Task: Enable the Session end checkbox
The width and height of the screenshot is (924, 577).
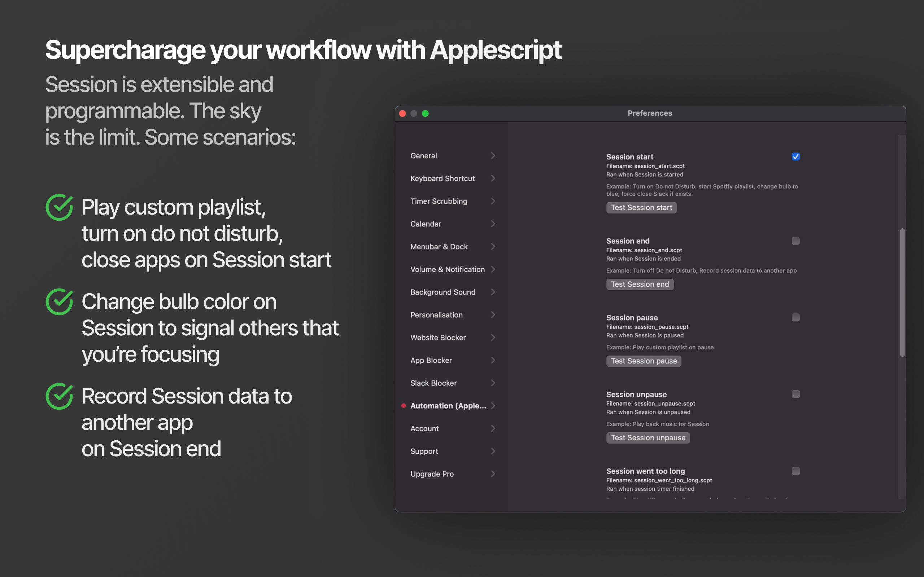Action: (x=796, y=241)
